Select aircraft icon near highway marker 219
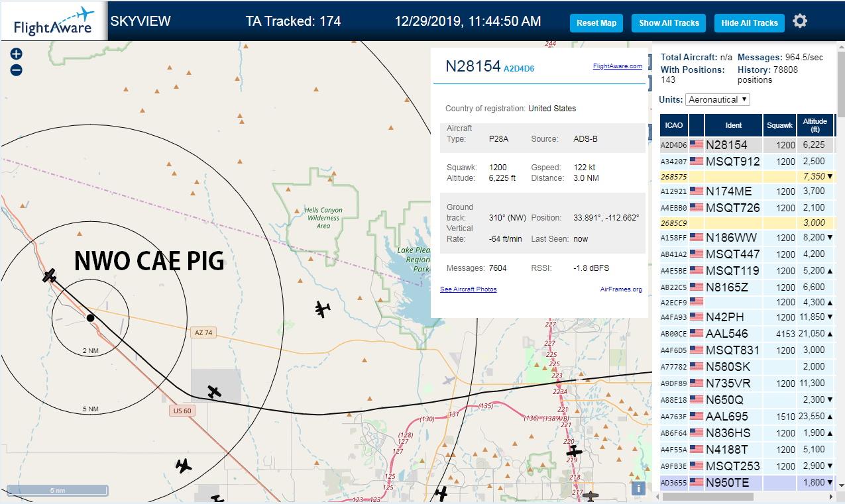The width and height of the screenshot is (845, 504). 574,451
